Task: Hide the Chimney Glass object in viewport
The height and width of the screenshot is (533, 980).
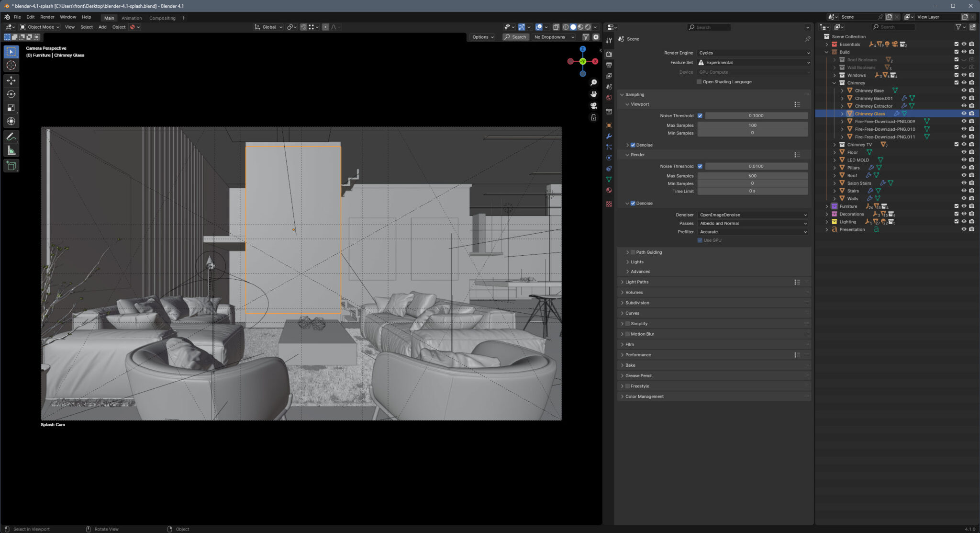Action: [963, 113]
